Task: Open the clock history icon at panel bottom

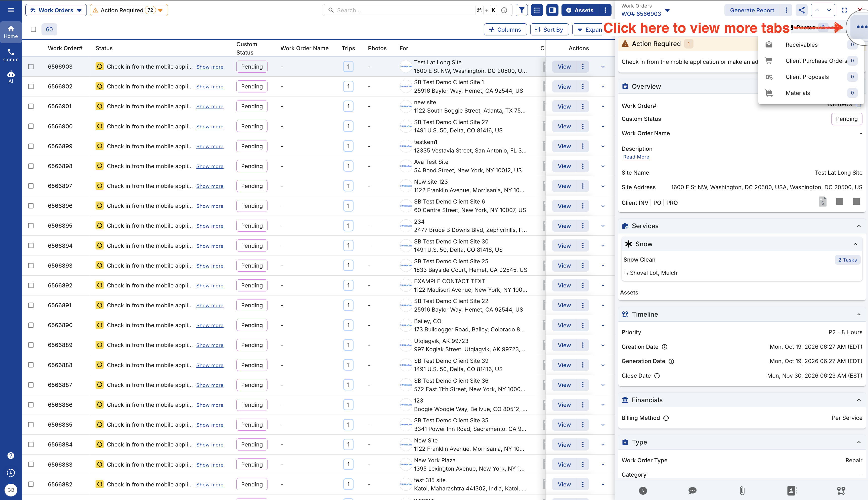Action: [643, 490]
